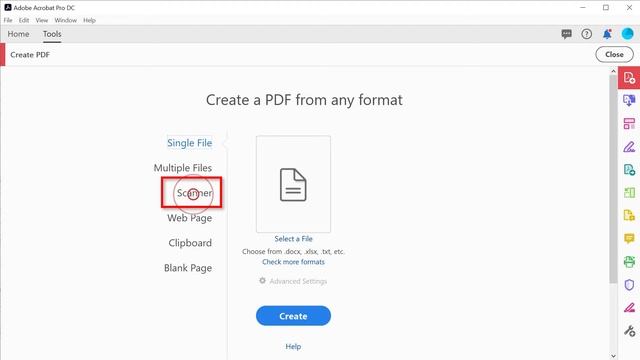Choose the Multiple Files option

click(x=182, y=168)
